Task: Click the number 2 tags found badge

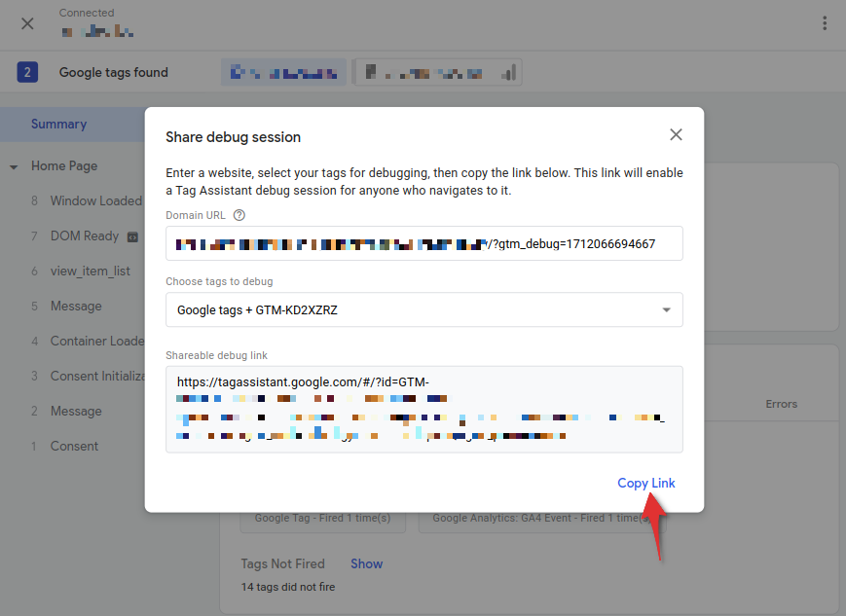Action: 27,72
